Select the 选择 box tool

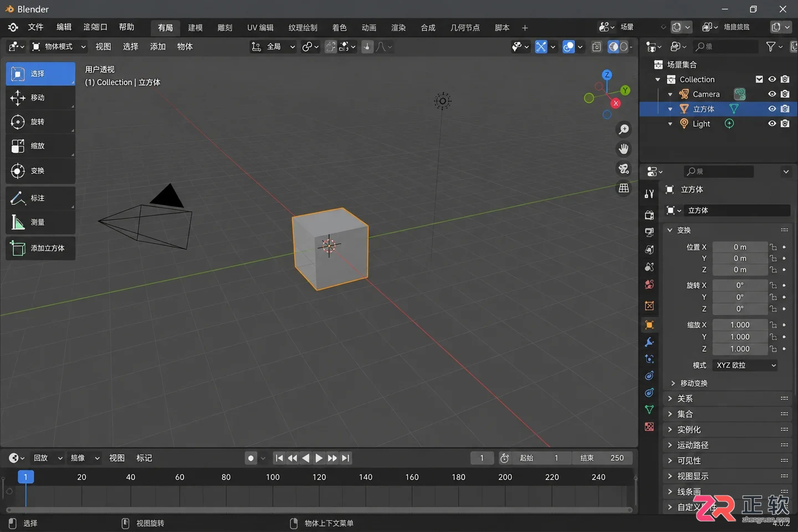click(x=40, y=74)
